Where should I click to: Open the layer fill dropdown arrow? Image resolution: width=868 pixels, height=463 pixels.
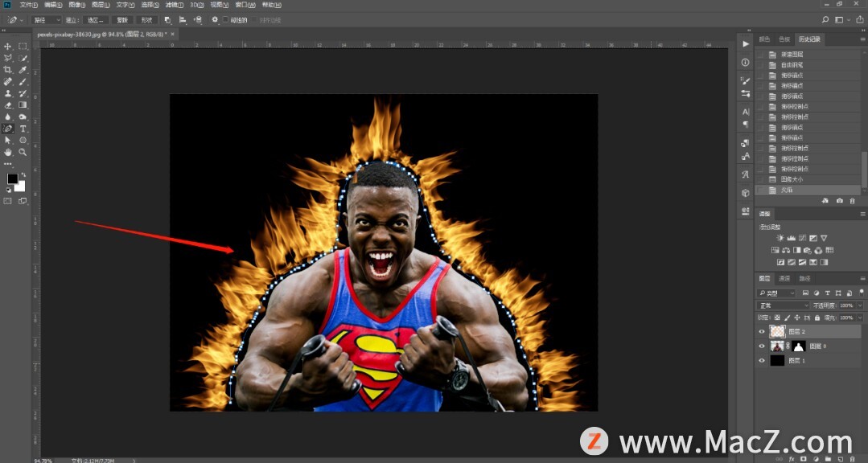click(x=860, y=318)
